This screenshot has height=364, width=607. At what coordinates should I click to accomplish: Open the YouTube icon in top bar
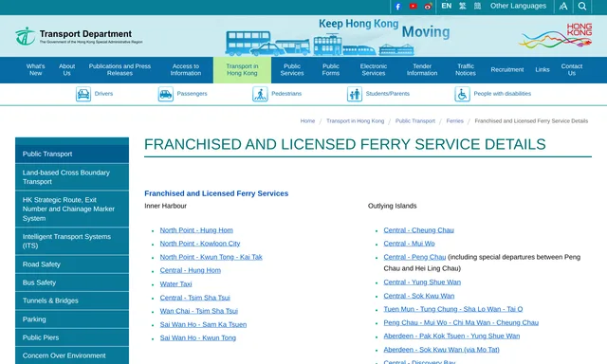(x=414, y=7)
